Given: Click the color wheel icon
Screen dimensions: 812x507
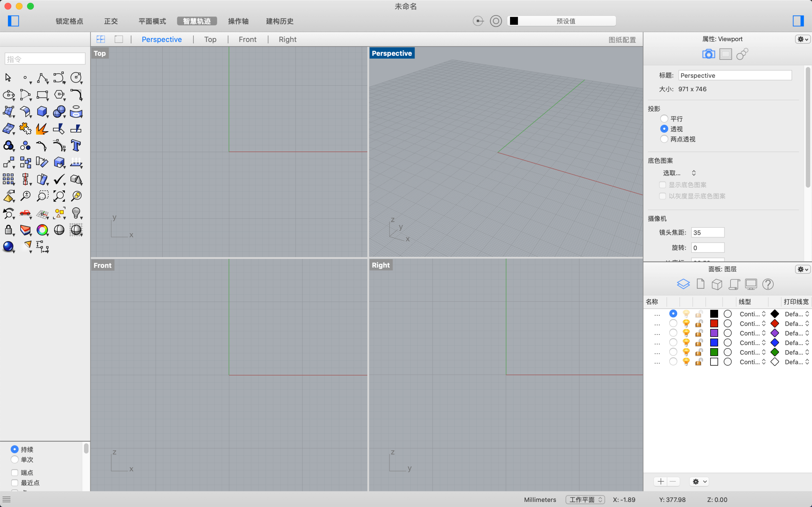Looking at the screenshot, I should coord(42,230).
